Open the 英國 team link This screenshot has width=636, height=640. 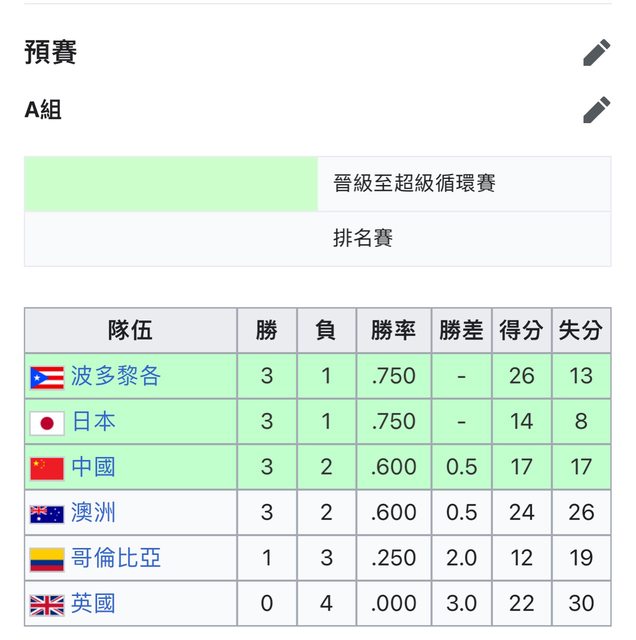(93, 603)
